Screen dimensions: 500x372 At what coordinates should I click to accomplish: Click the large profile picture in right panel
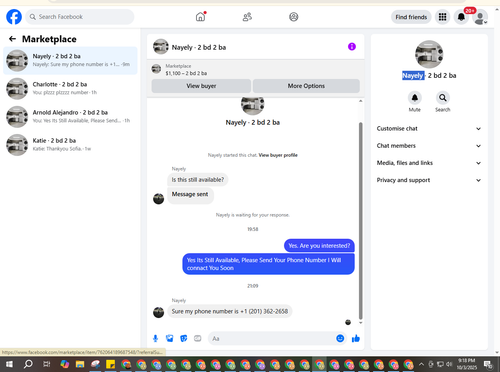[429, 54]
